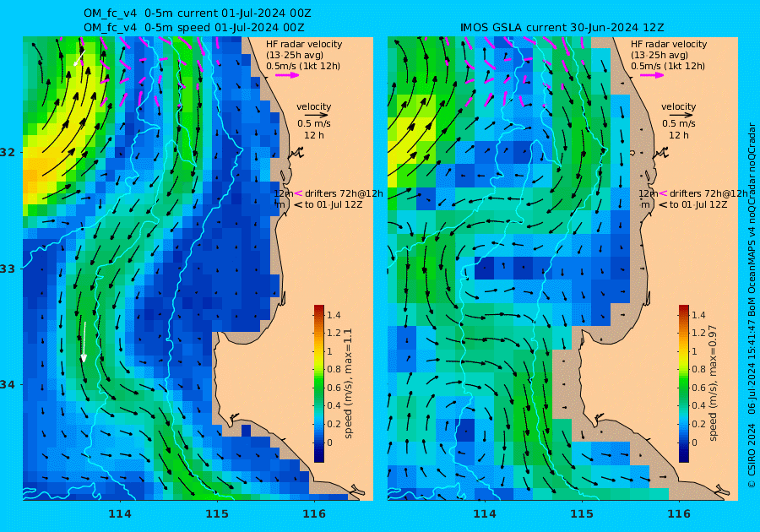760x532 pixels.
Task: Click the title 'IMOS GSLA current 30-Jun-2024 12Z'
Action: click(x=562, y=28)
